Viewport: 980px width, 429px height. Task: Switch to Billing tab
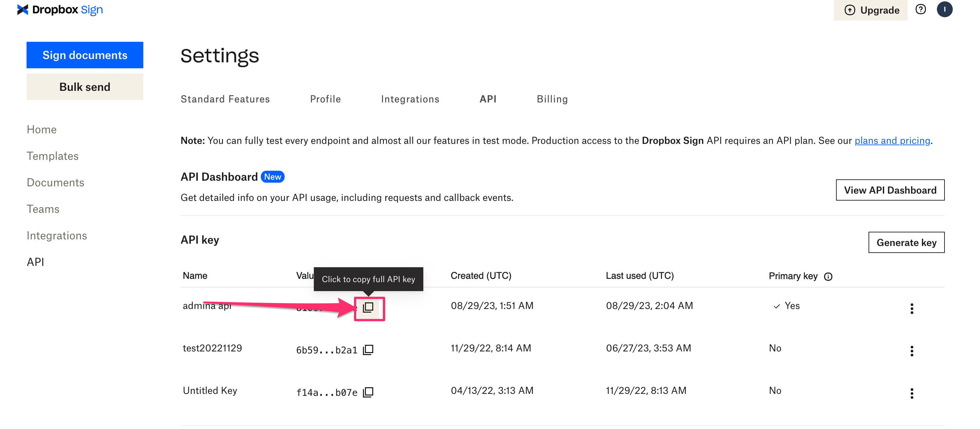[x=552, y=99]
